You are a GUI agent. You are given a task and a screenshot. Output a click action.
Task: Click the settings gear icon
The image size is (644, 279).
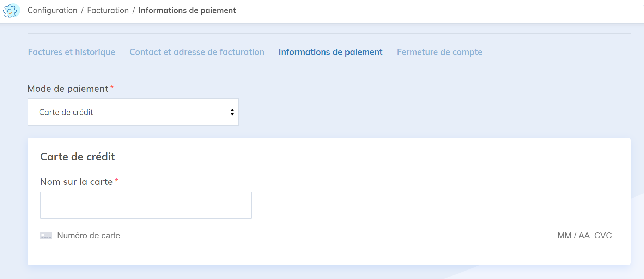[11, 11]
